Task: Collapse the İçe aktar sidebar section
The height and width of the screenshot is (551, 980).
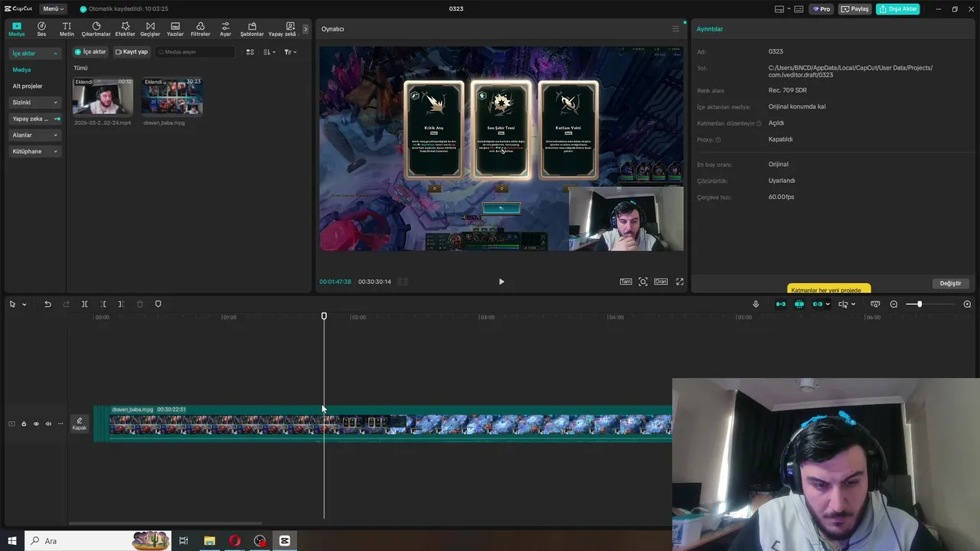Action: (x=34, y=54)
